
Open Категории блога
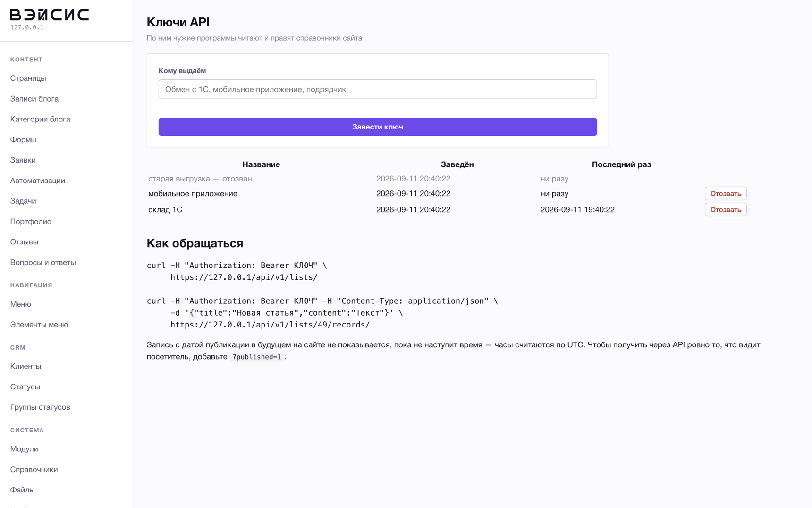[x=40, y=119]
